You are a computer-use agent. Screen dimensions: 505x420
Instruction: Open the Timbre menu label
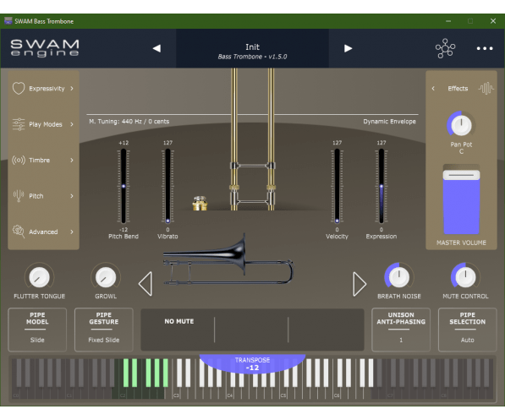[x=39, y=160]
